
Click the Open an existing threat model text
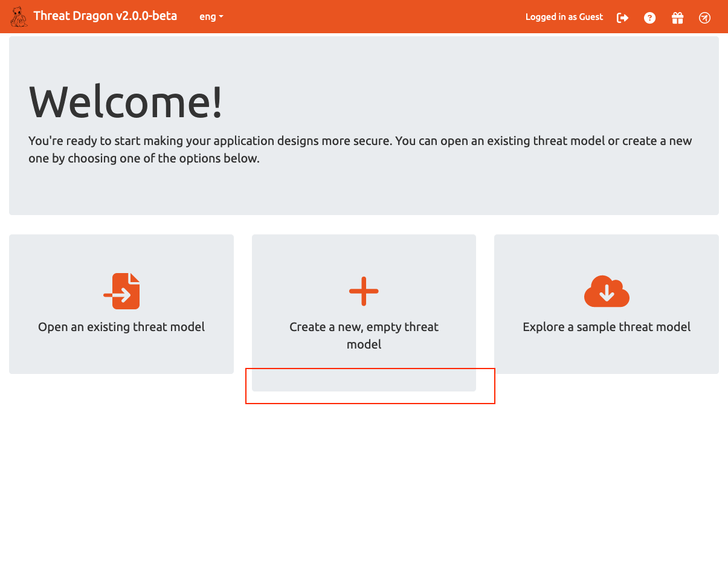click(121, 326)
